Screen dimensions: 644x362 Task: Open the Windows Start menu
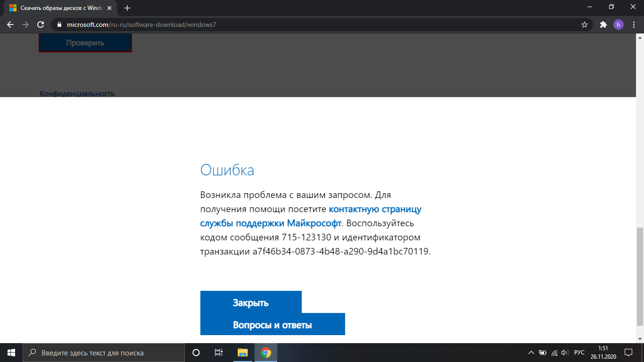(11, 353)
